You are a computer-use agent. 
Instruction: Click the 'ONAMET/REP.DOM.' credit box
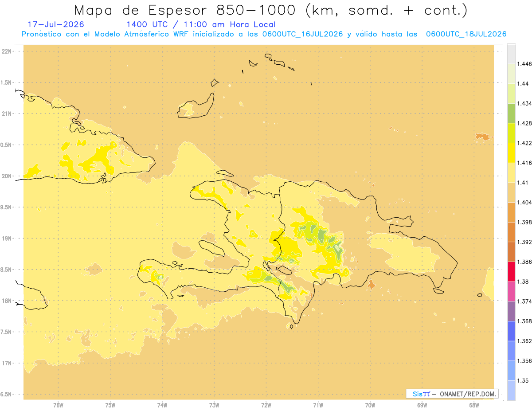point(452,394)
